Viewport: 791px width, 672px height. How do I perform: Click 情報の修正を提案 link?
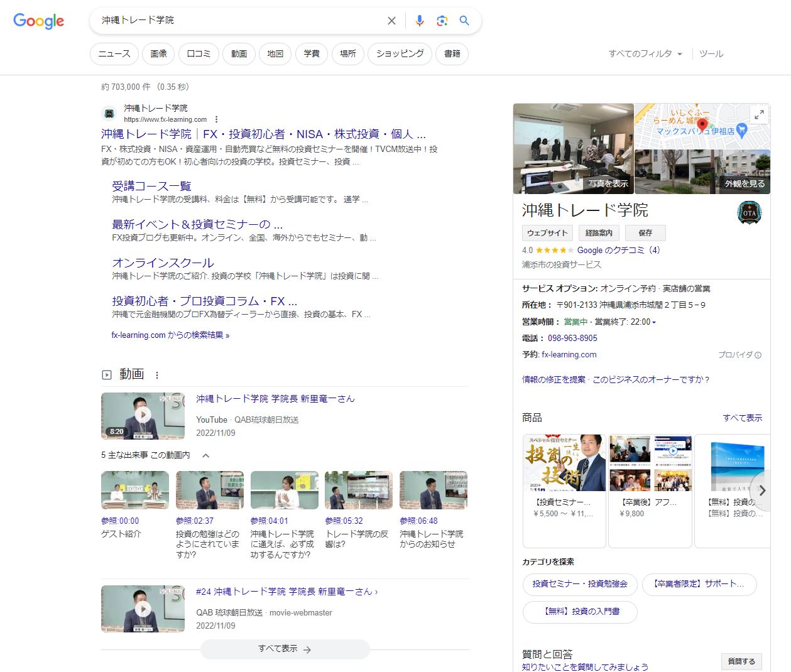554,379
